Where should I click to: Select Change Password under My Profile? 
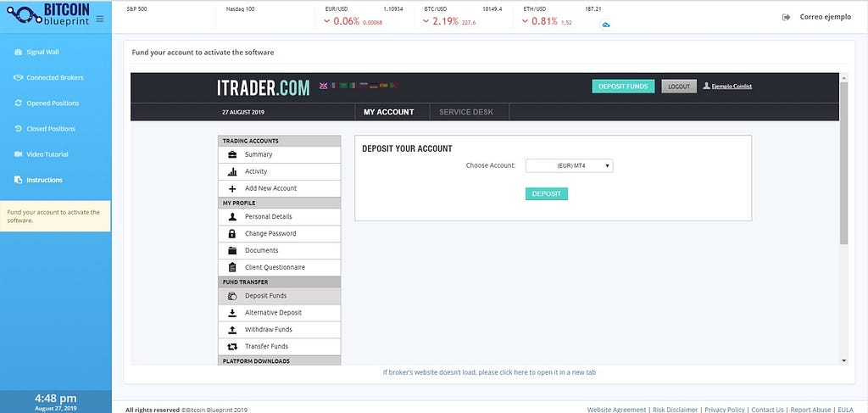point(280,233)
